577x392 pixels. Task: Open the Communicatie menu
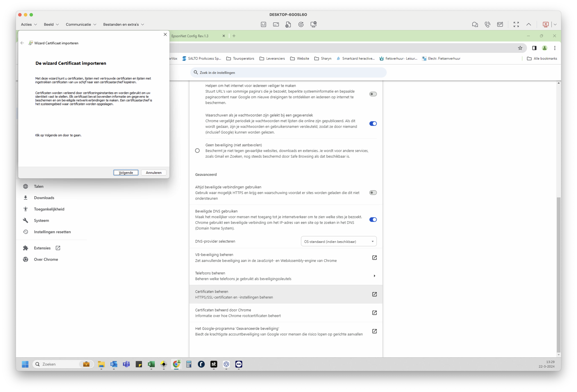81,24
